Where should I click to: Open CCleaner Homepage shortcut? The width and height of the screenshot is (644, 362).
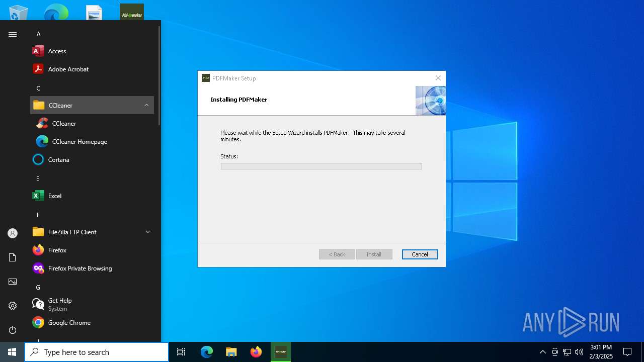(92, 141)
